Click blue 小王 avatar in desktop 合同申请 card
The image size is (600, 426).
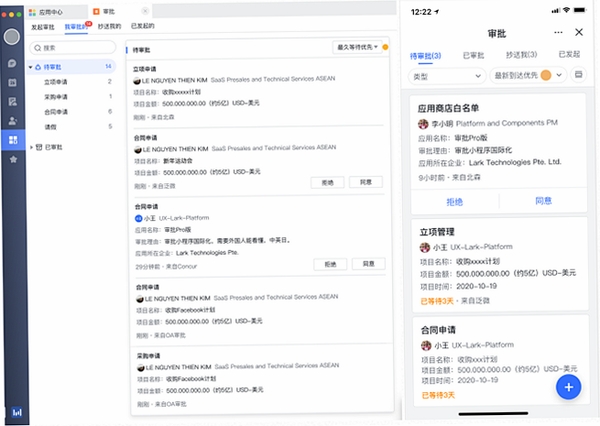pyautogui.click(x=139, y=219)
